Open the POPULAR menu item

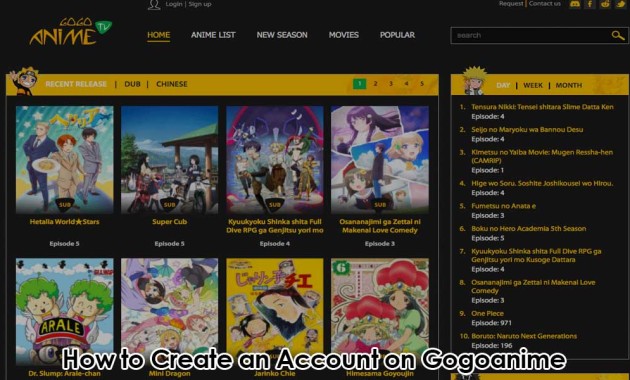397,35
